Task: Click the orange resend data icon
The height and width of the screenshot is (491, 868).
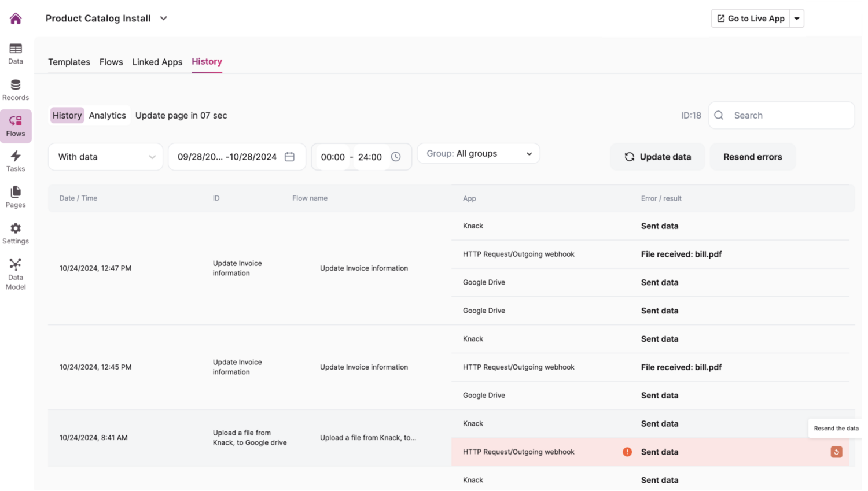Action: (836, 452)
